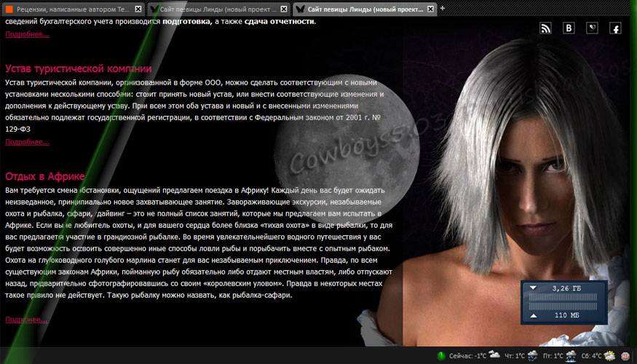The height and width of the screenshot is (364, 637).
Task: Click the orange favicon on Рецензии tab
Action: [x=9, y=9]
